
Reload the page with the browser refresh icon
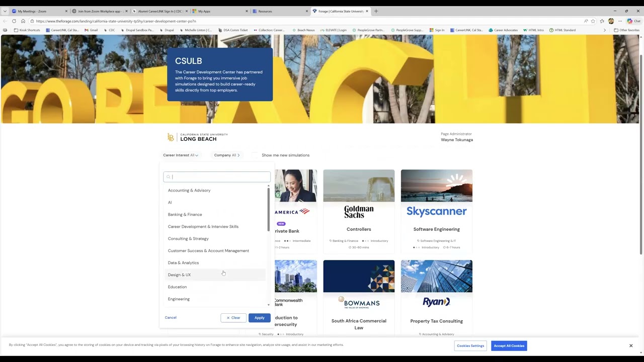pos(14,21)
